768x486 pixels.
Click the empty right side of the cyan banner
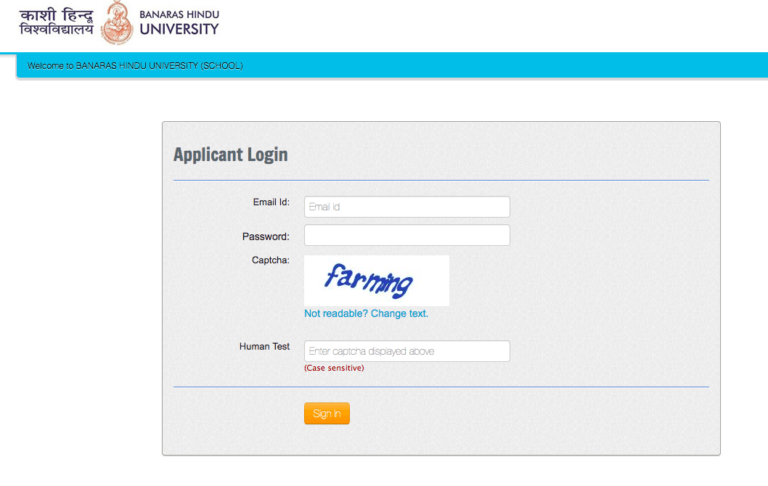pos(600,66)
